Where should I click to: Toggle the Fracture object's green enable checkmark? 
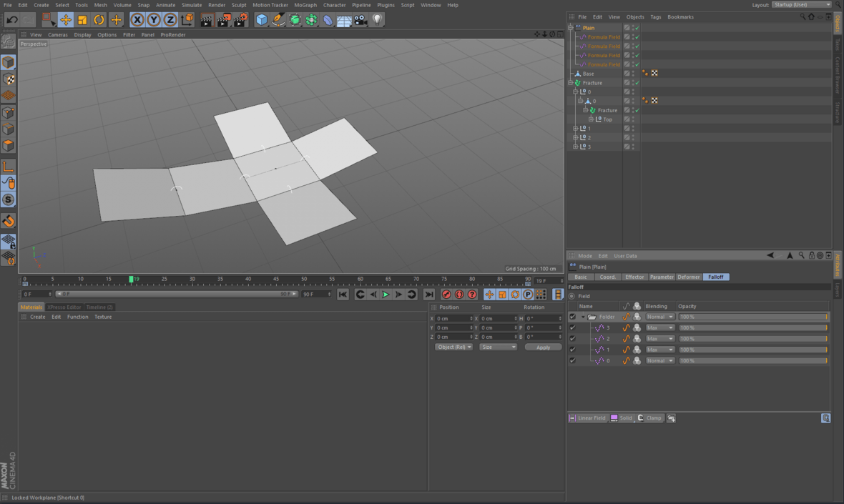click(x=637, y=82)
